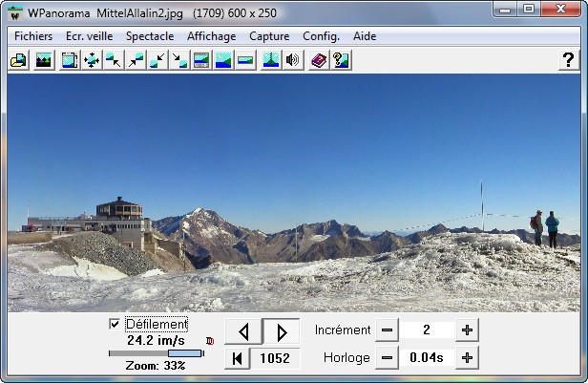The image size is (588, 383).
Task: Decrease Horloge with the minus button
Action: coord(387,358)
